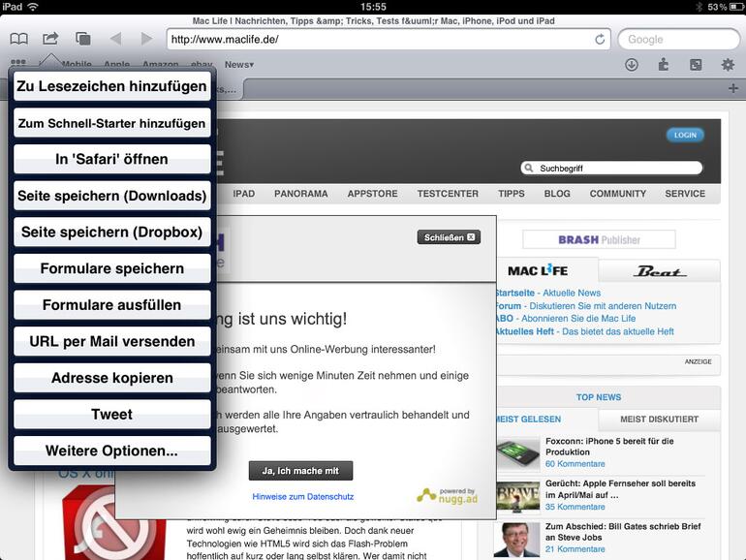746x560 pixels.
Task: Open the 21 Kommentare link
Action: point(575,549)
